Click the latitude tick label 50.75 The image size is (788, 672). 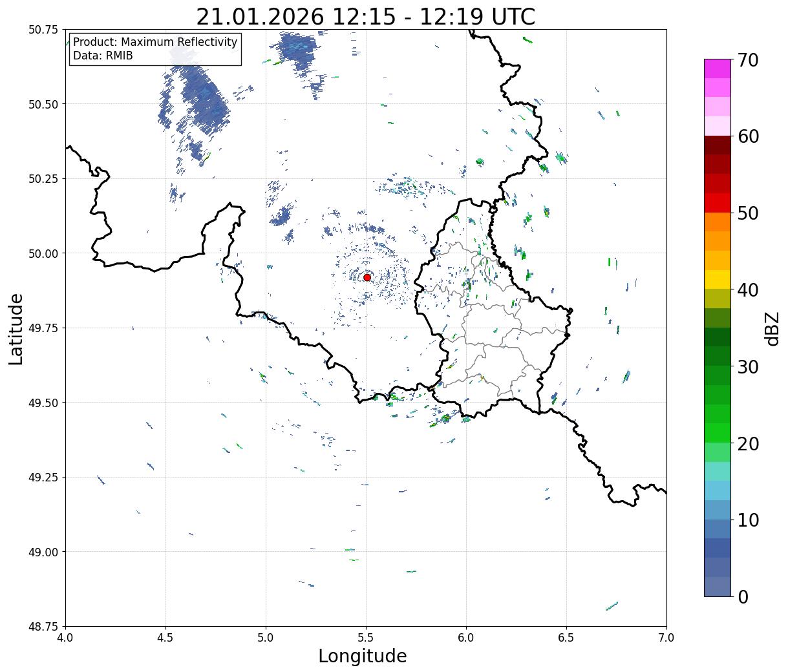pos(43,30)
